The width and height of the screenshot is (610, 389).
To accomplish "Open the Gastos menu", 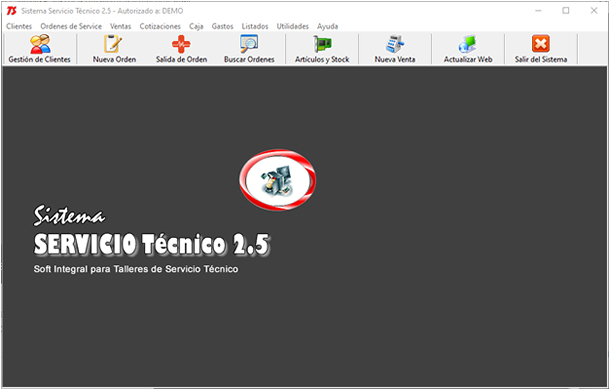I will tap(223, 26).
